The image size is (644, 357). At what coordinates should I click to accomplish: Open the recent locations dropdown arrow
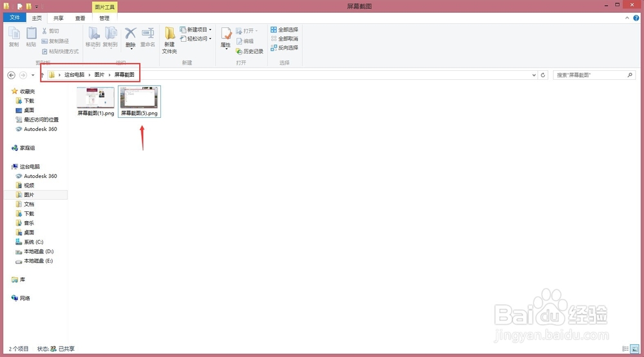tap(33, 75)
